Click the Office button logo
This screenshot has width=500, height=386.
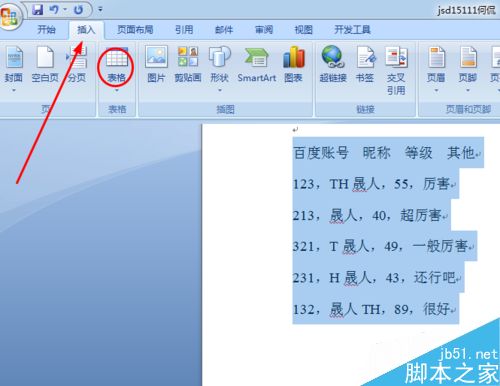coord(9,17)
